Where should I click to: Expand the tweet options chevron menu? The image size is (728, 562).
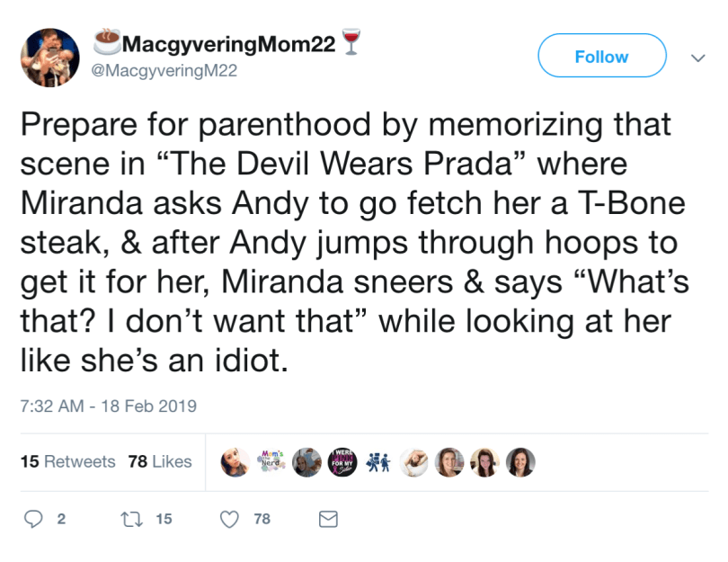pyautogui.click(x=697, y=58)
